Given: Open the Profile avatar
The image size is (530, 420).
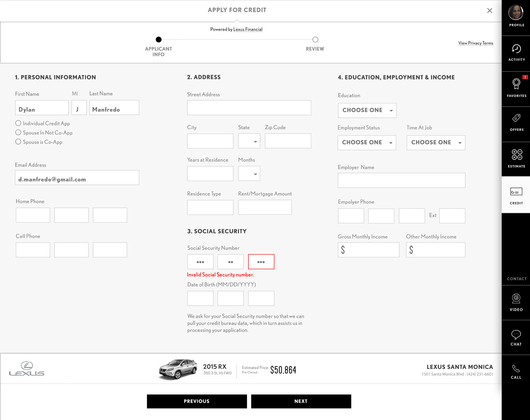Looking at the screenshot, I should click(516, 12).
